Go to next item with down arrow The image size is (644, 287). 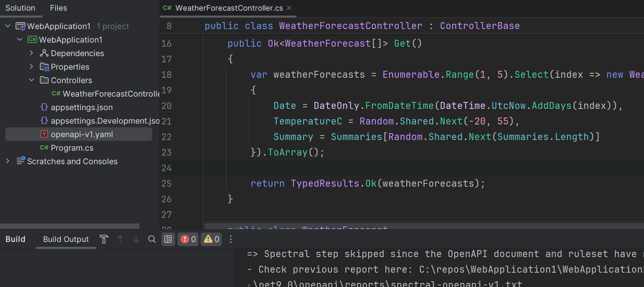136,239
